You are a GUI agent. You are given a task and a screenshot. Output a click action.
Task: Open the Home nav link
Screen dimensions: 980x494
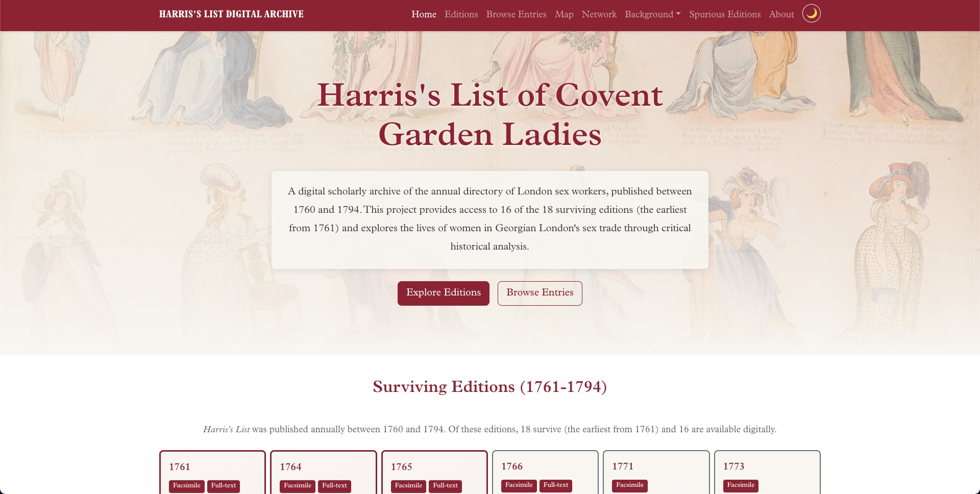pyautogui.click(x=424, y=14)
